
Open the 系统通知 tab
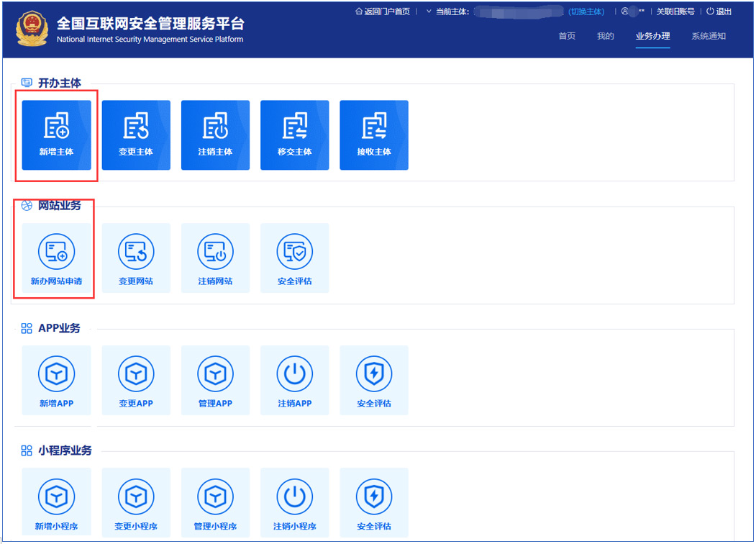coord(708,36)
